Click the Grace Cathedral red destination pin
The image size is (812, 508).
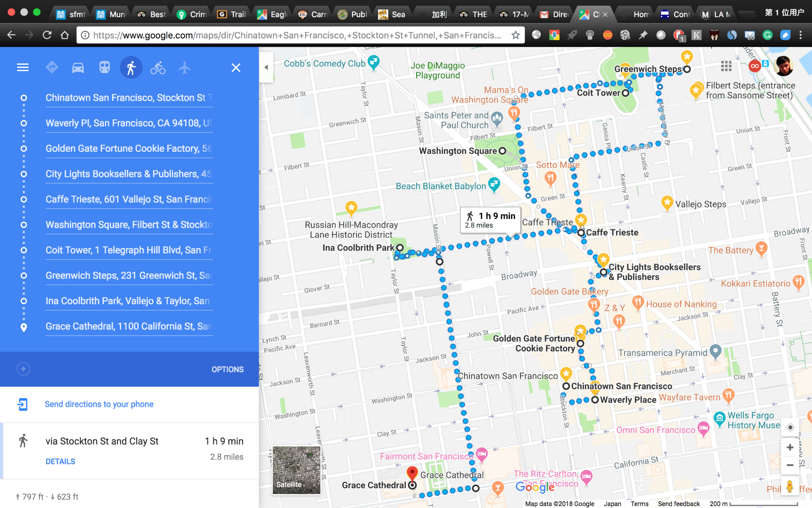point(412,473)
